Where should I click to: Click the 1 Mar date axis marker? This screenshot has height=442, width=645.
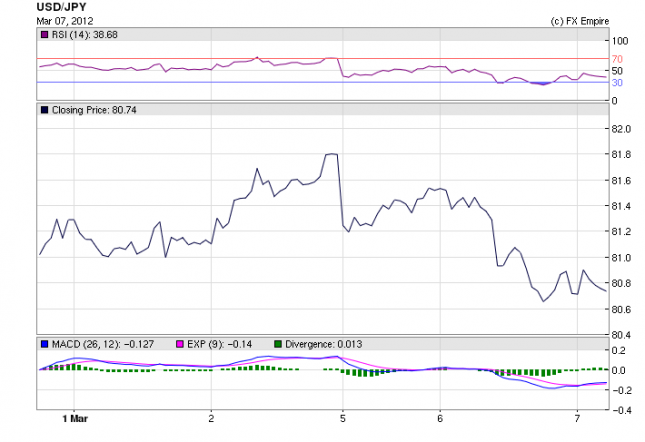pyautogui.click(x=68, y=416)
